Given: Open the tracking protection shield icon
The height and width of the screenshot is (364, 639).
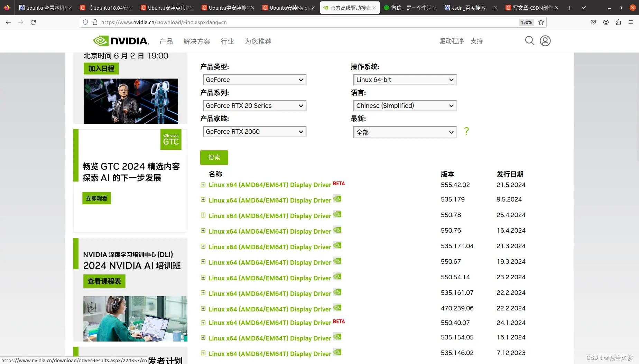Looking at the screenshot, I should click(85, 22).
